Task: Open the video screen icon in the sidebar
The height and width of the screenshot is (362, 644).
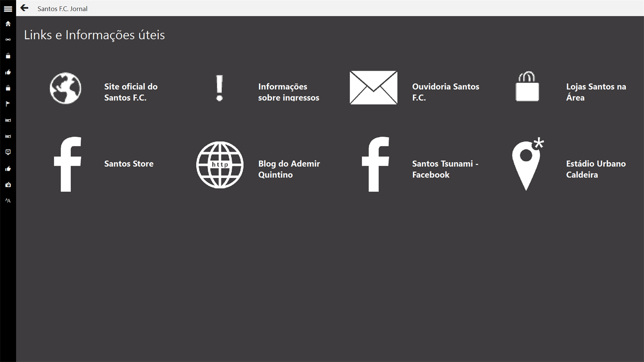Action: (8, 152)
